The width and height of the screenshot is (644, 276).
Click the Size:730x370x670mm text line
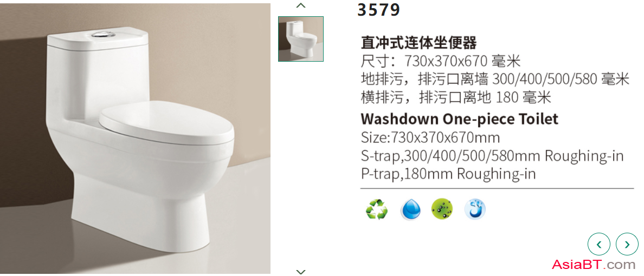pyautogui.click(x=430, y=137)
